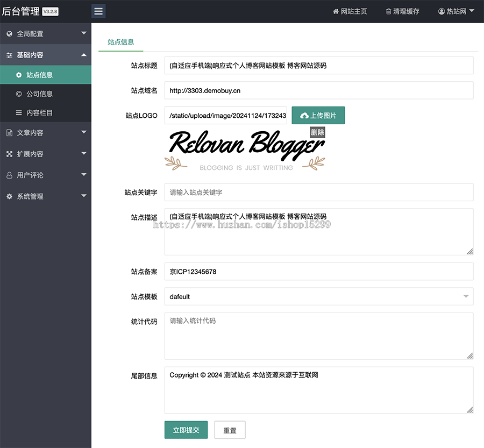Click the person icon beside 用户评论
Viewport: 484px width, 448px height.
point(9,175)
